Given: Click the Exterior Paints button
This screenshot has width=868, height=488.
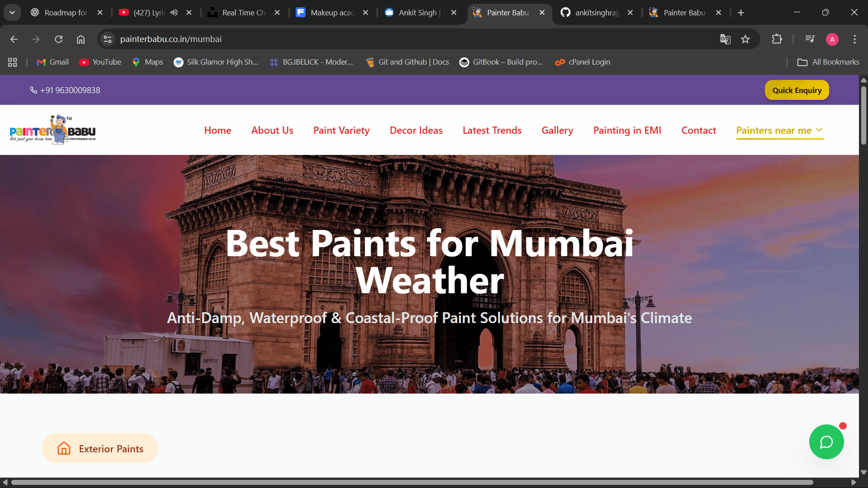Looking at the screenshot, I should click(x=100, y=449).
